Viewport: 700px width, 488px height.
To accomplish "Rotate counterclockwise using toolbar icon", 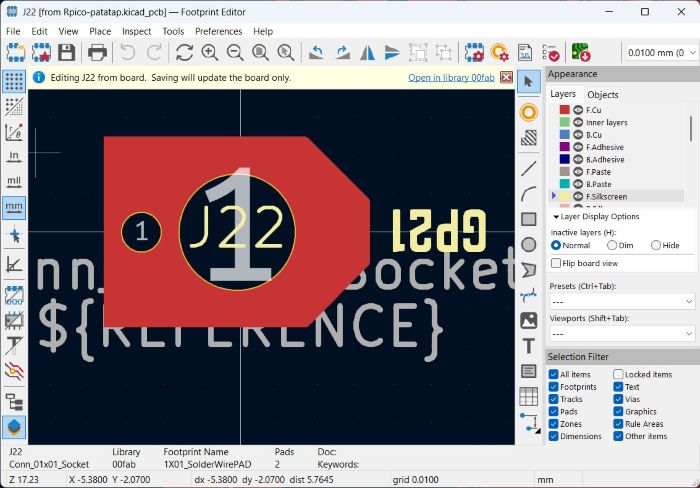I will pos(316,53).
